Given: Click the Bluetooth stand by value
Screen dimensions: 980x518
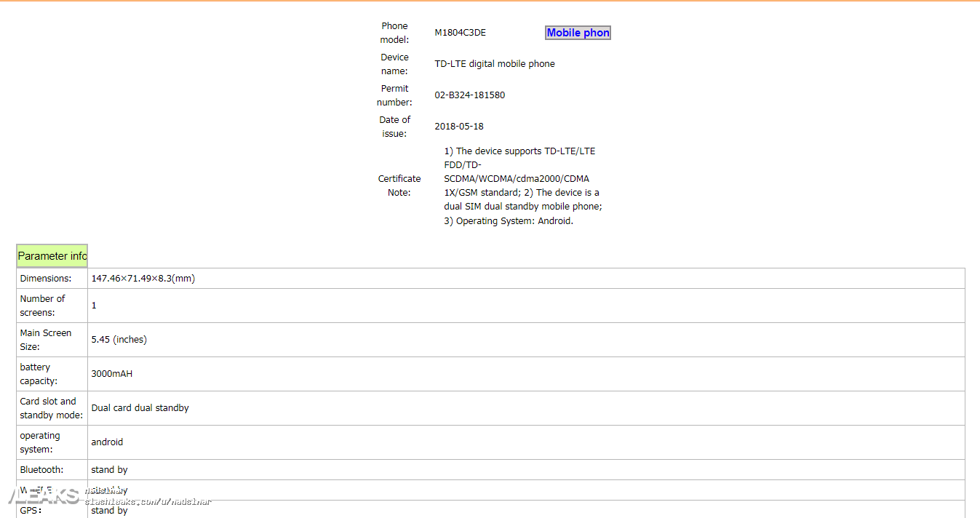Looking at the screenshot, I should [109, 470].
